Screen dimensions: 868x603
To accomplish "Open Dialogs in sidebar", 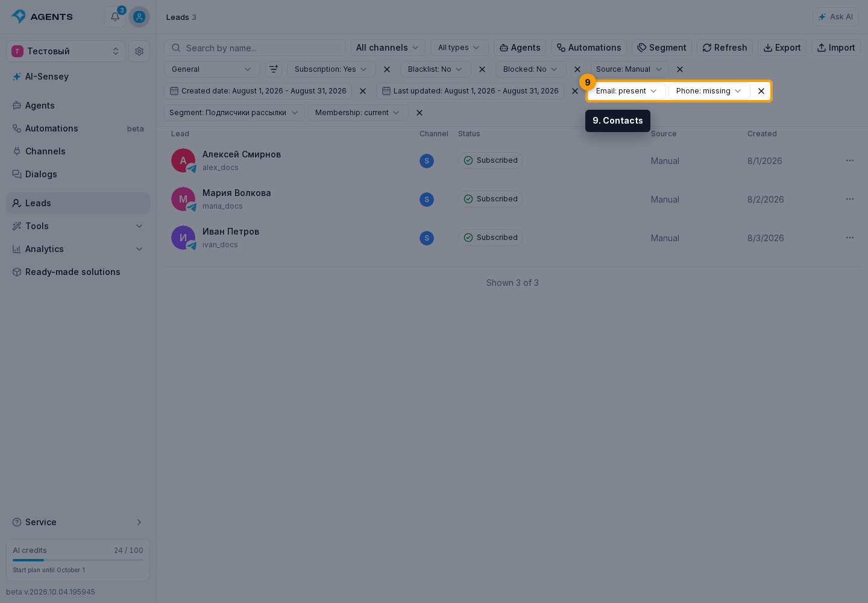I will point(78,174).
